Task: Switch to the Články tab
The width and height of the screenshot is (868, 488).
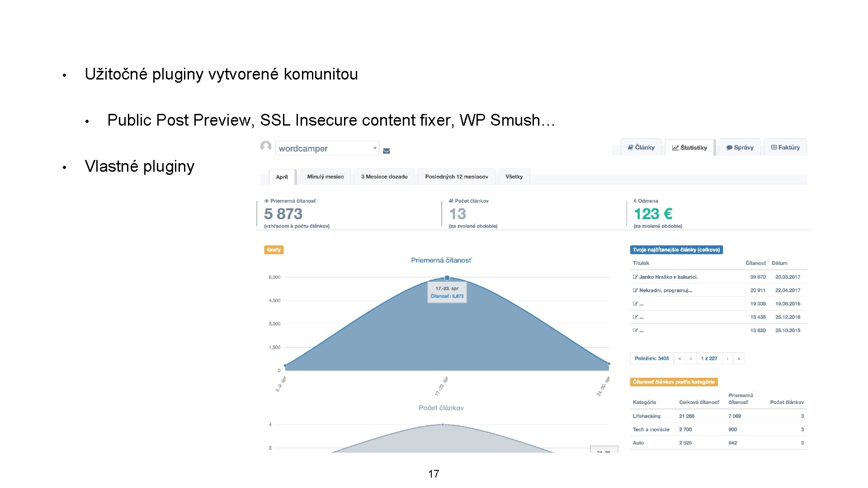Action: coord(641,148)
